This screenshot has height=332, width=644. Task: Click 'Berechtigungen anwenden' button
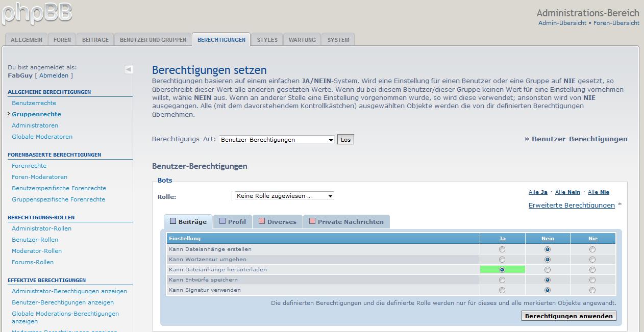pos(568,316)
